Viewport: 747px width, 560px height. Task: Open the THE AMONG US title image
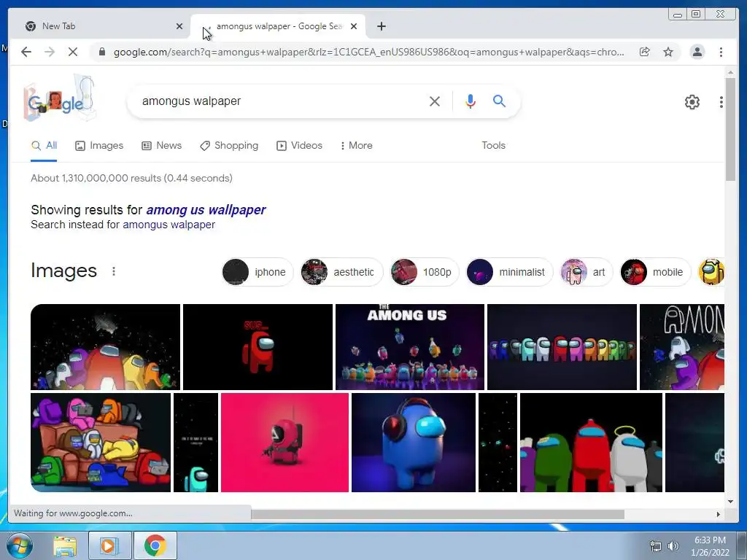(x=410, y=347)
